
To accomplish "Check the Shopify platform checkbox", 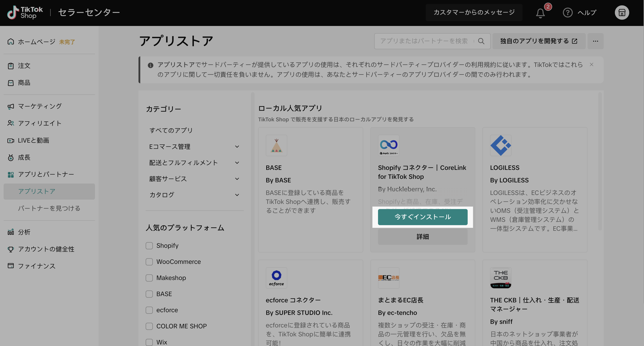I will pos(149,246).
